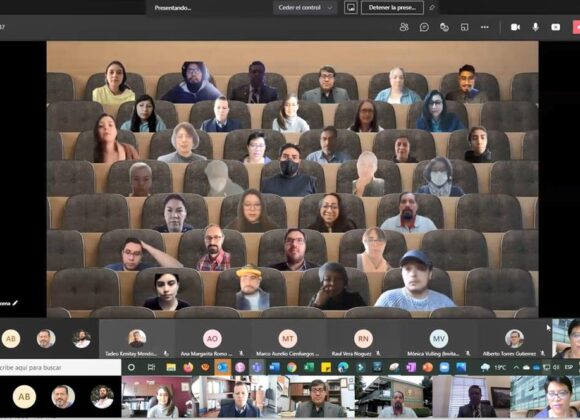The image size is (580, 420).
Task: Switch to Microsoft Teams on the taskbar
Action: [x=257, y=367]
